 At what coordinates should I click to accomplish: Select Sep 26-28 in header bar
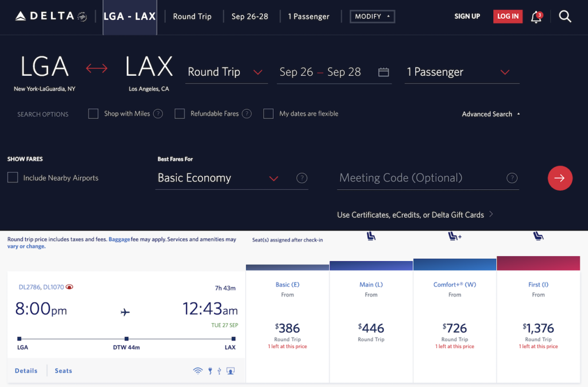[x=250, y=17]
